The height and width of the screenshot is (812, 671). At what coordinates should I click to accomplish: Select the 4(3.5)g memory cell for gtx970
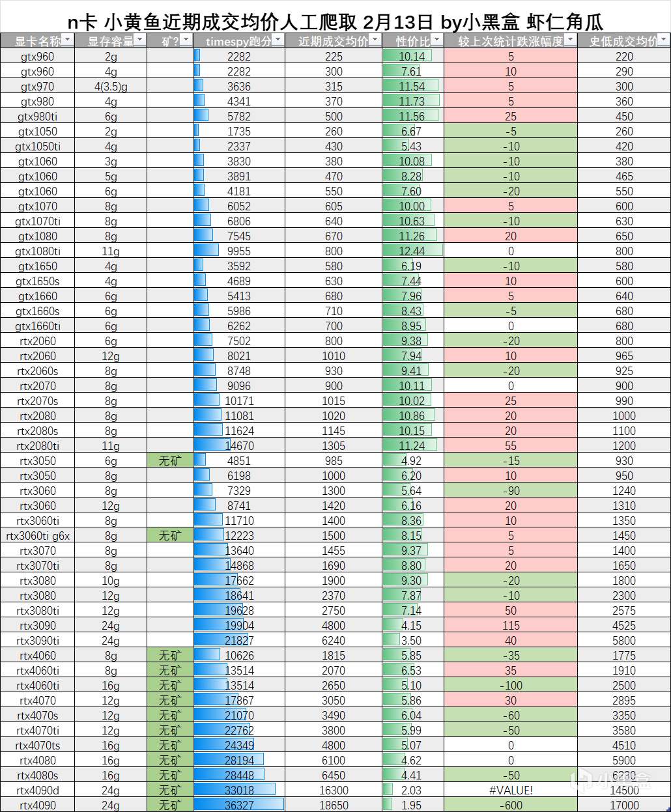(111, 87)
